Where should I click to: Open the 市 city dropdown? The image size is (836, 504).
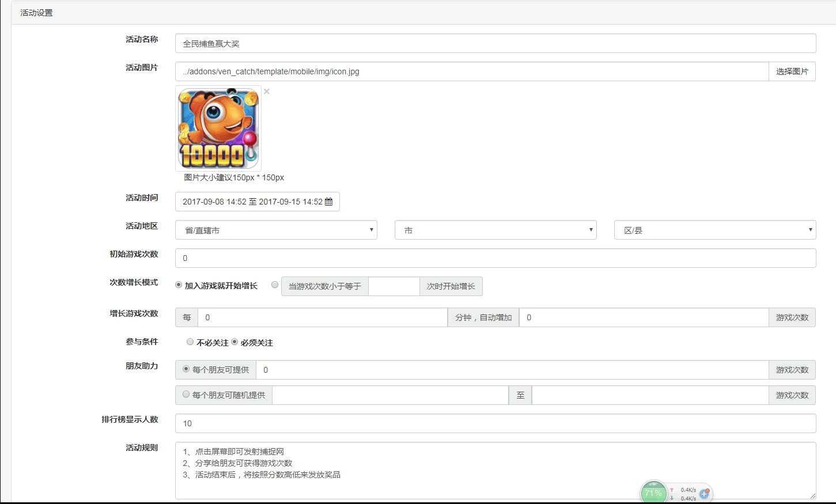tap(495, 230)
